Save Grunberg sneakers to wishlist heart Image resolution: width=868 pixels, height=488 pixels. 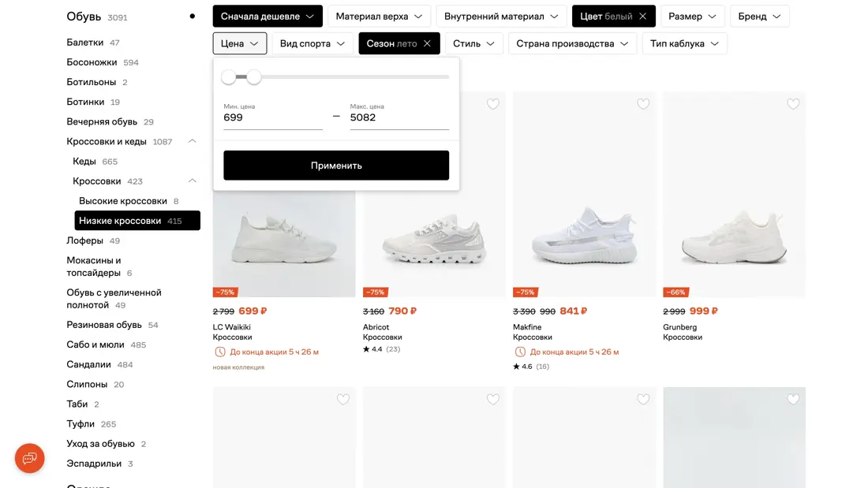coord(793,104)
